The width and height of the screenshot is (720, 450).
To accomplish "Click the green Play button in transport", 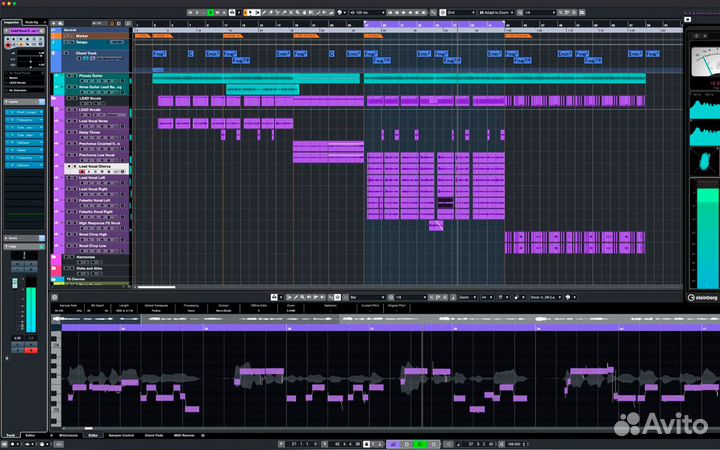I will [x=420, y=444].
